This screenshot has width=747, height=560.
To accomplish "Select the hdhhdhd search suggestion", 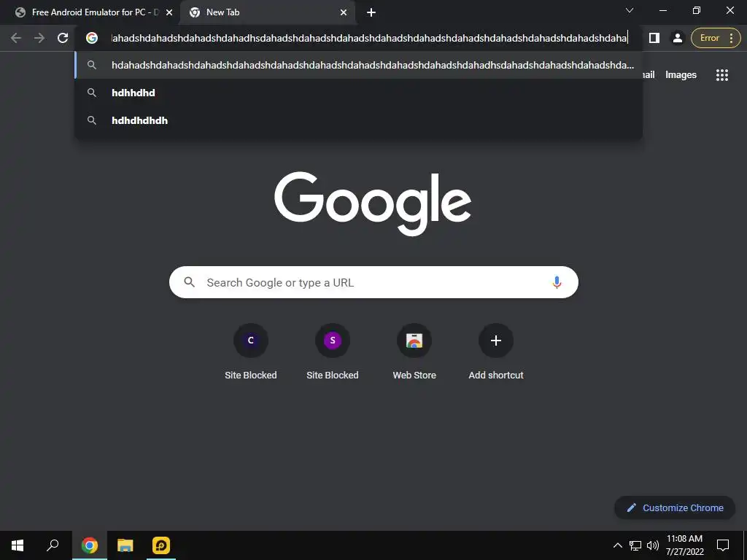I will [358, 93].
